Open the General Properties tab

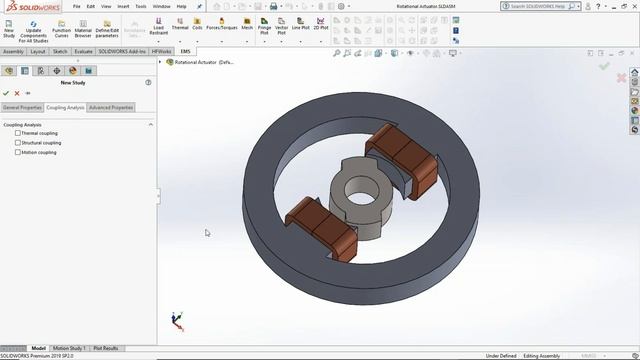tap(22, 107)
